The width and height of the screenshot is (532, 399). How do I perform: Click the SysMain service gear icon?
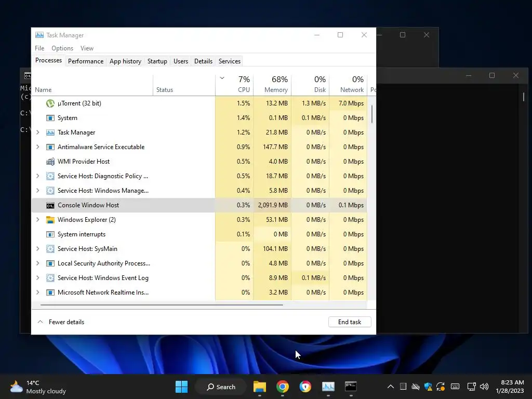tap(50, 249)
